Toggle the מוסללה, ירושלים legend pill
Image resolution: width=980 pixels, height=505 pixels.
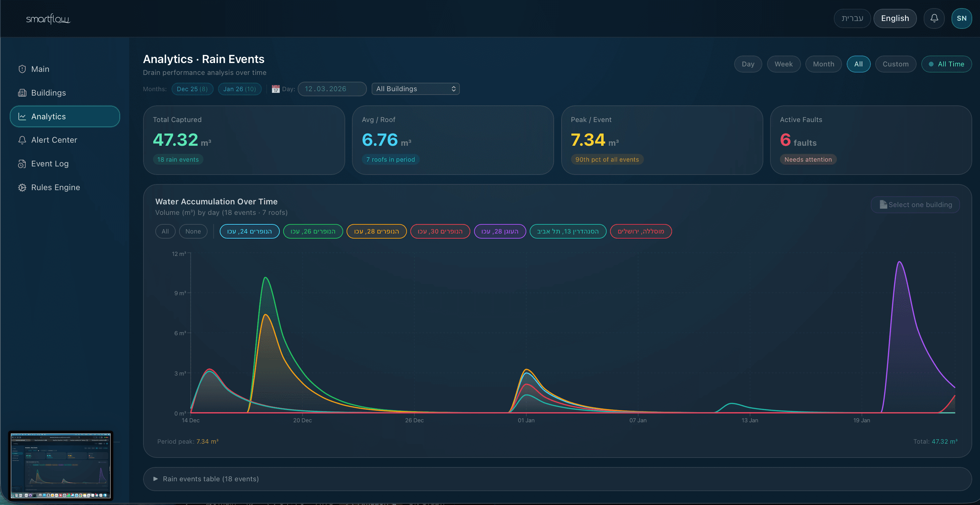641,231
